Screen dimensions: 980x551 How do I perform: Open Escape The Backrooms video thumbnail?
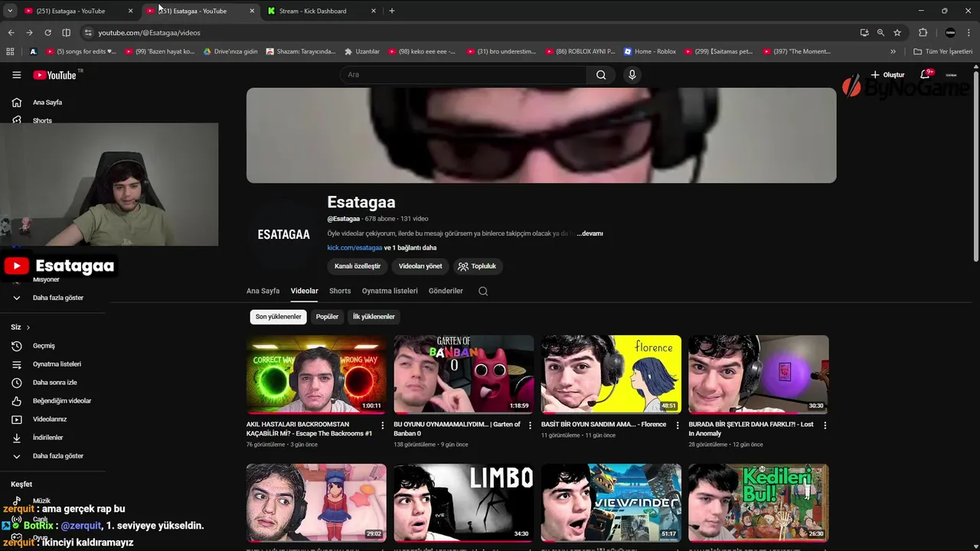pyautogui.click(x=316, y=374)
